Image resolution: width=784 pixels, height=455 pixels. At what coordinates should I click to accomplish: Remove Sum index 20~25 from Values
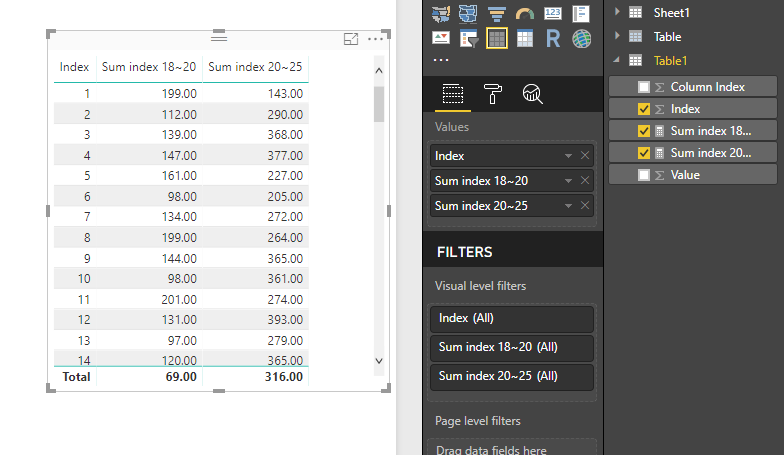pos(584,206)
